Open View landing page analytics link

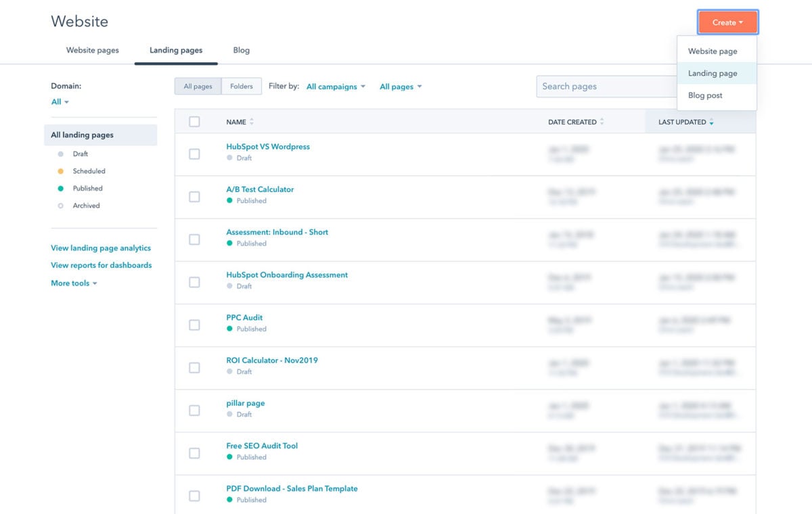click(x=101, y=248)
